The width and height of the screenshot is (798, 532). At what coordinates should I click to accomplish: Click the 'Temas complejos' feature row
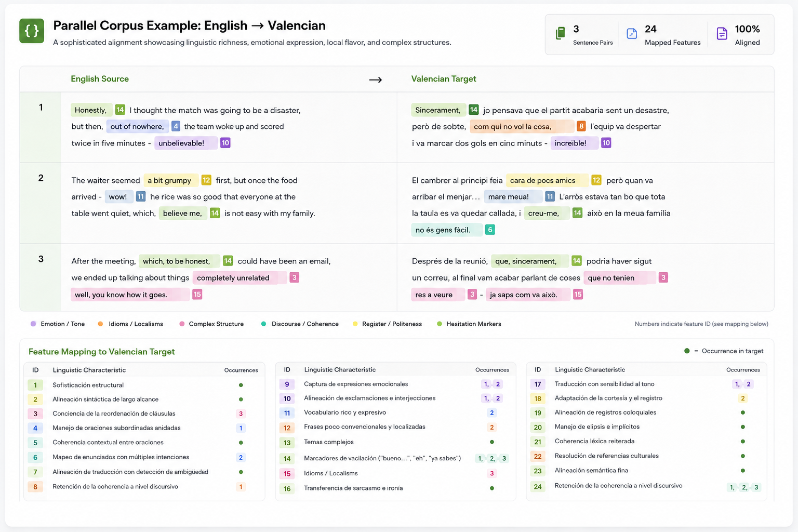pyautogui.click(x=395, y=442)
